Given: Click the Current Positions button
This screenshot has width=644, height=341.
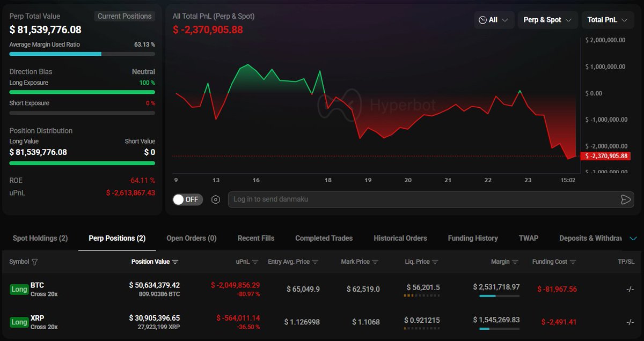Looking at the screenshot, I should pyautogui.click(x=125, y=16).
